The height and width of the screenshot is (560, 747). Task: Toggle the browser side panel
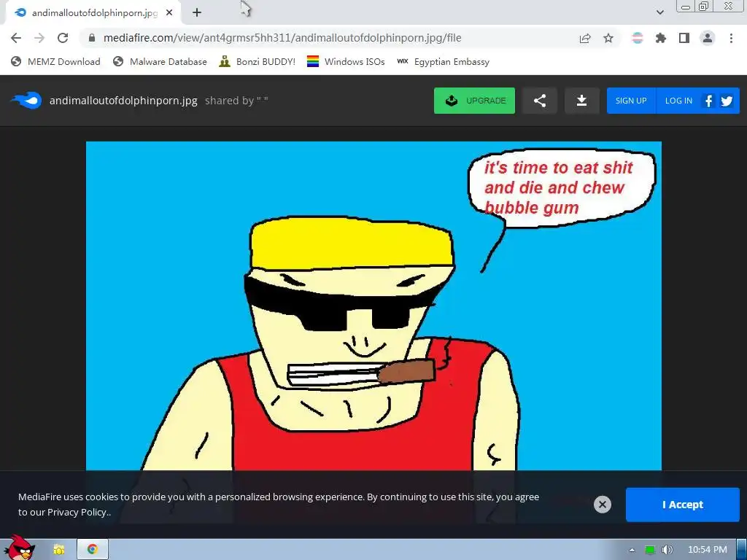684,38
